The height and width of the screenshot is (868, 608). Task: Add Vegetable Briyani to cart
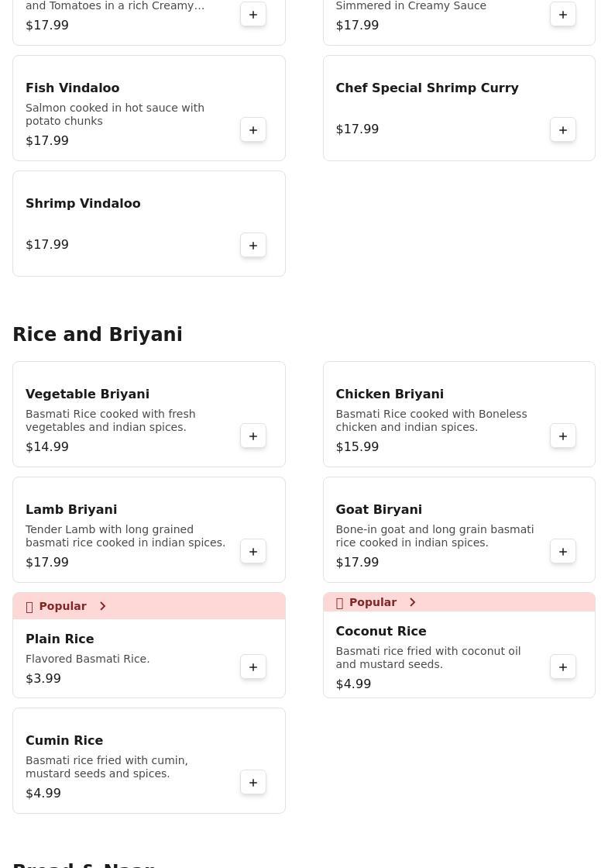[x=253, y=436]
